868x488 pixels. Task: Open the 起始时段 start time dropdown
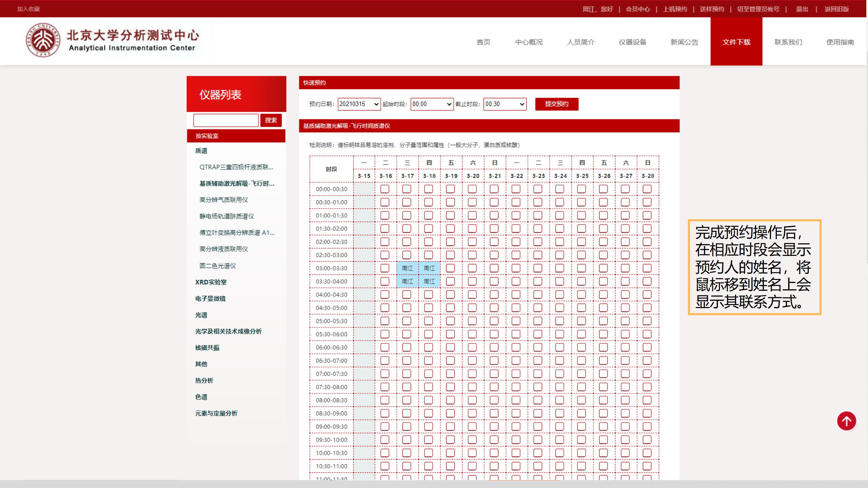(x=432, y=104)
